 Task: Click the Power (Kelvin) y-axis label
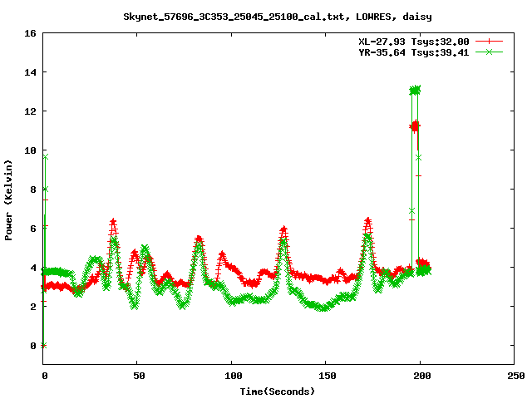tap(9, 199)
